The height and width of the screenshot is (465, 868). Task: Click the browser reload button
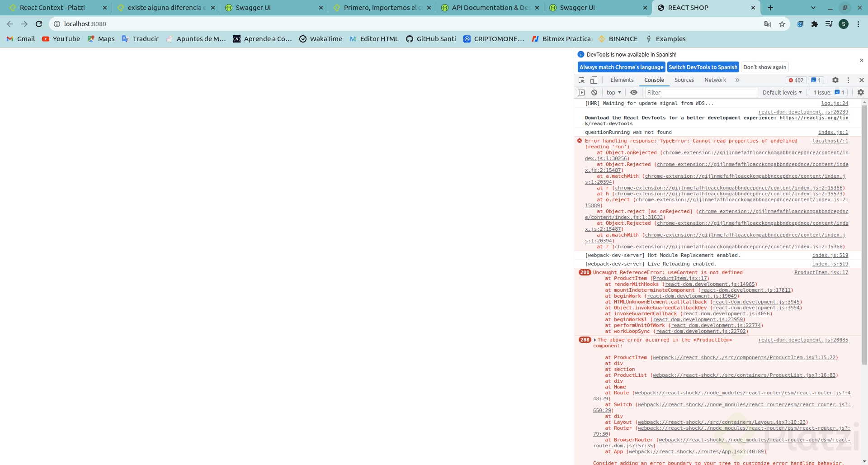point(39,24)
